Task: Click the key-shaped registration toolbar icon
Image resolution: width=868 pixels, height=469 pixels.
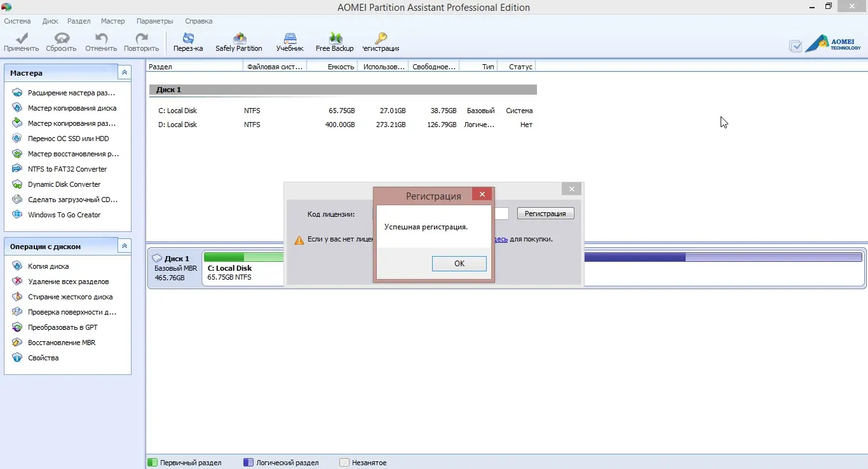Action: pos(381,43)
